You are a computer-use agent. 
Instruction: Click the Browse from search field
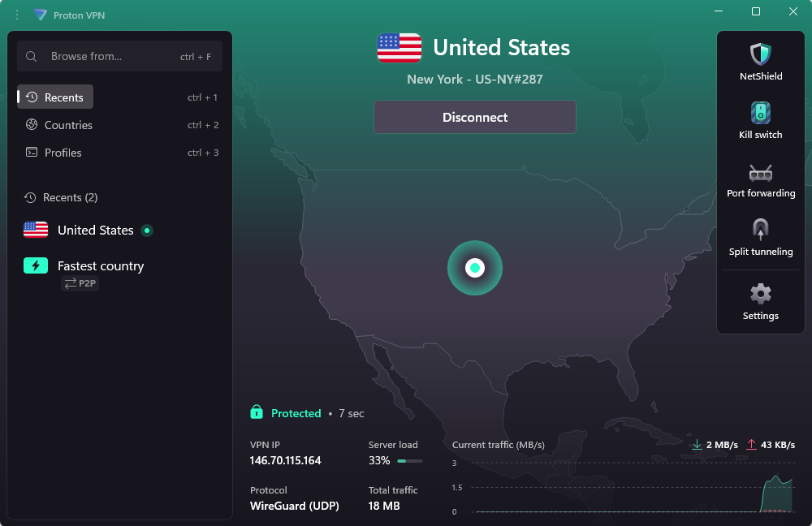pos(119,56)
